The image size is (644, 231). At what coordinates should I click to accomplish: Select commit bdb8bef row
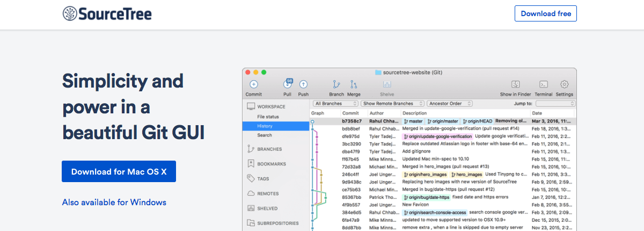click(443, 129)
